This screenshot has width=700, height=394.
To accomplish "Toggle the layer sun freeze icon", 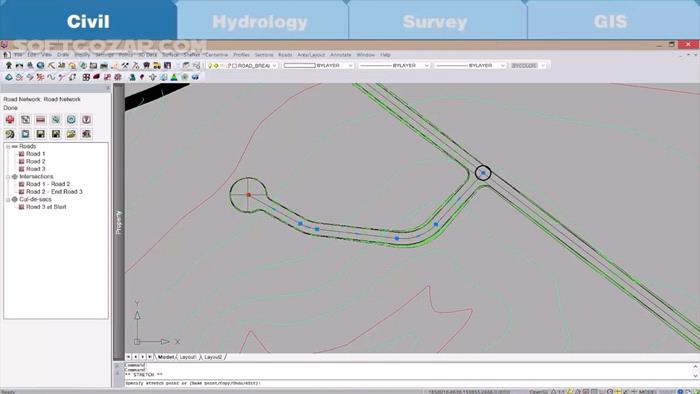I will [216, 66].
